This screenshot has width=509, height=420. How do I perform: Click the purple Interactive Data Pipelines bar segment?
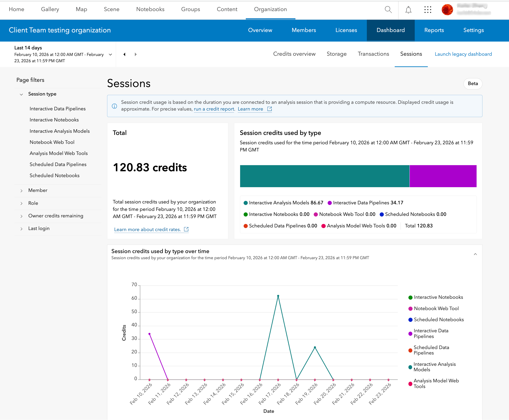click(443, 176)
